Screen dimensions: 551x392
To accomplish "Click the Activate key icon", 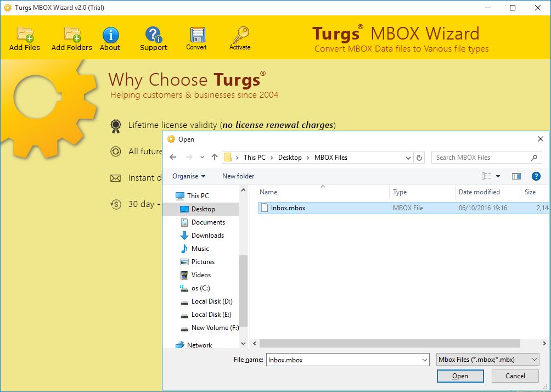I will 241,35.
